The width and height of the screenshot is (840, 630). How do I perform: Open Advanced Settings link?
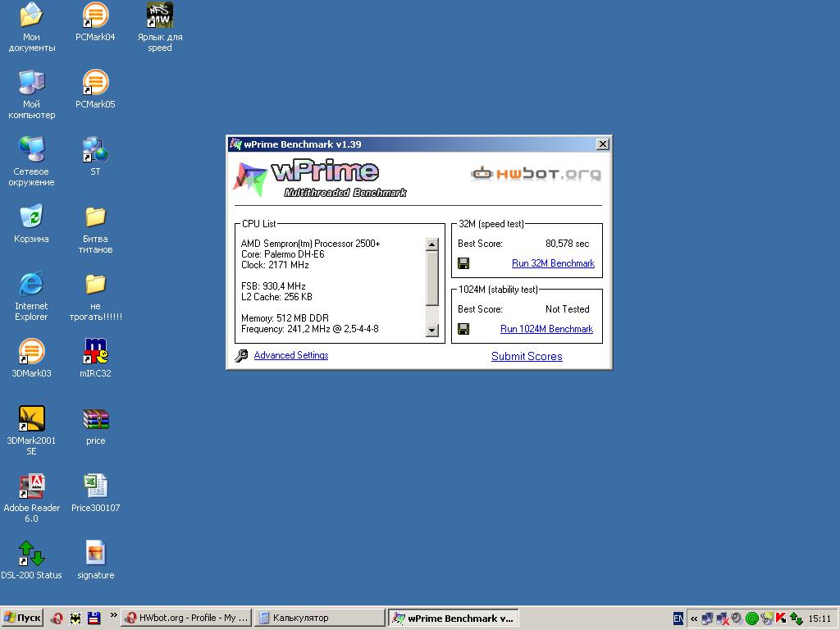coord(291,355)
